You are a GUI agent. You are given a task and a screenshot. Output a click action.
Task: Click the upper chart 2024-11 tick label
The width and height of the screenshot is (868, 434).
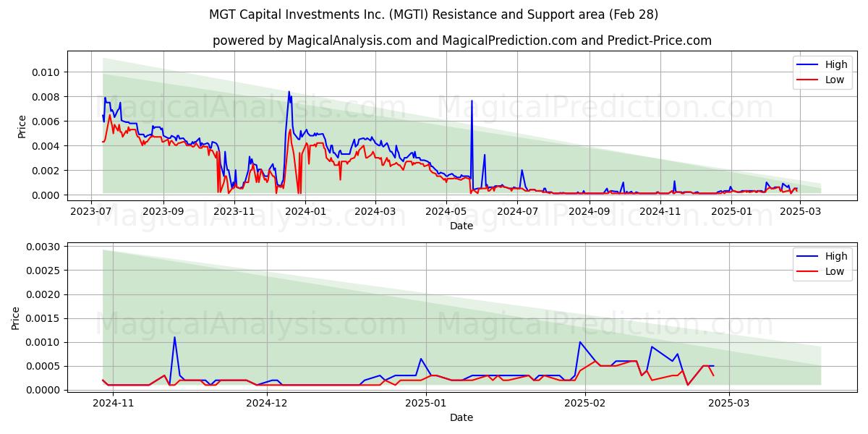[x=661, y=211]
